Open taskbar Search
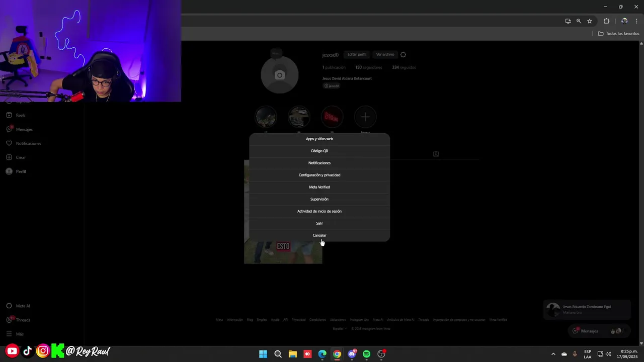The width and height of the screenshot is (644, 362). [x=278, y=354]
